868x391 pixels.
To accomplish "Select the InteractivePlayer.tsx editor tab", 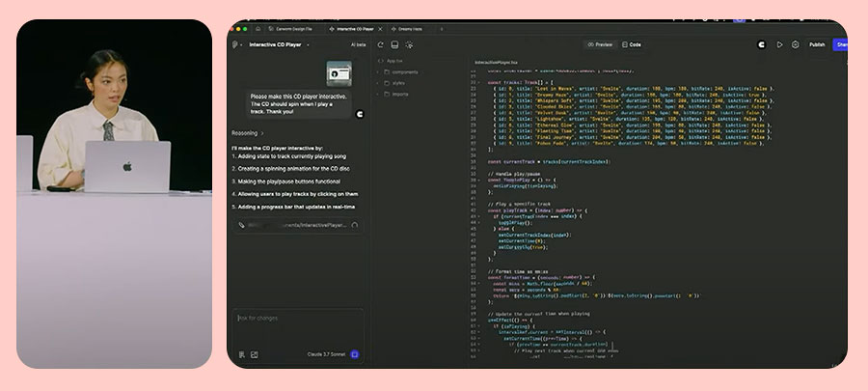I will click(496, 63).
